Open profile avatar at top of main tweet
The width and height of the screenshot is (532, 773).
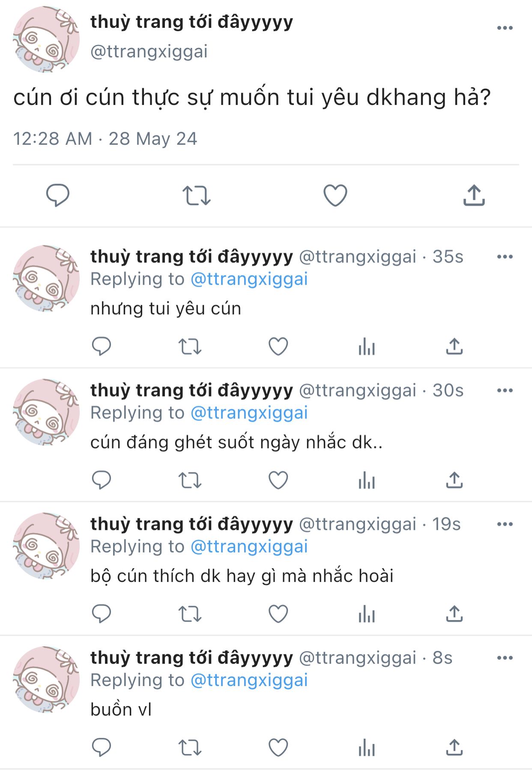[x=46, y=39]
